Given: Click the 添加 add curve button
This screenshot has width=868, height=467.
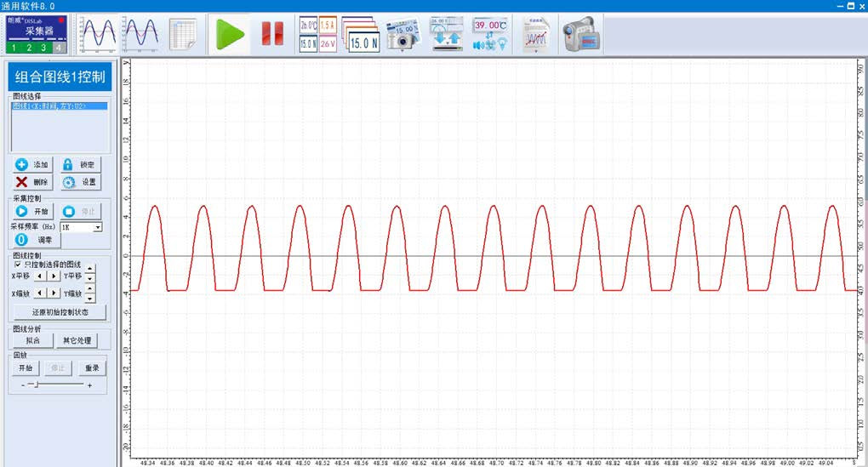Looking at the screenshot, I should tap(33, 164).
